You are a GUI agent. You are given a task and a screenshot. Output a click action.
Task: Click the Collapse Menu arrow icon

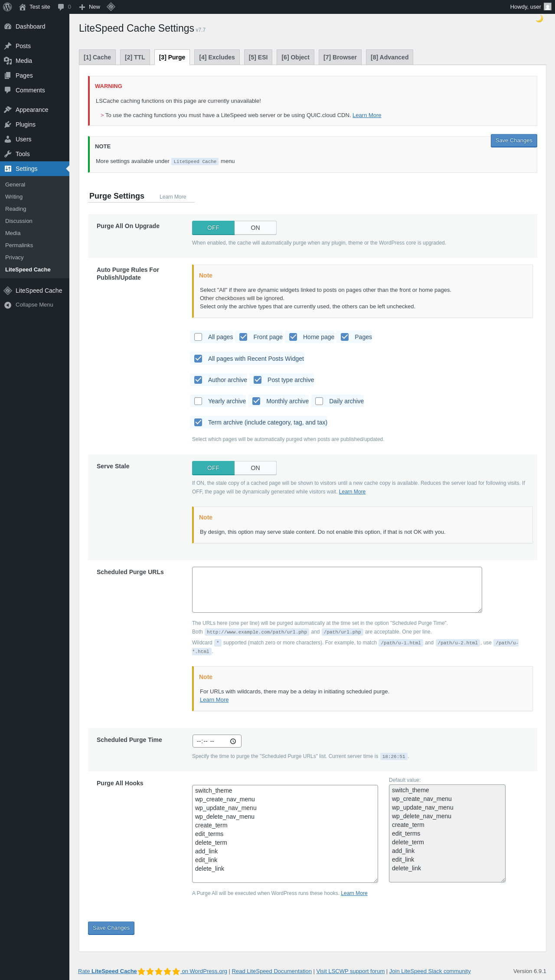(x=8, y=305)
